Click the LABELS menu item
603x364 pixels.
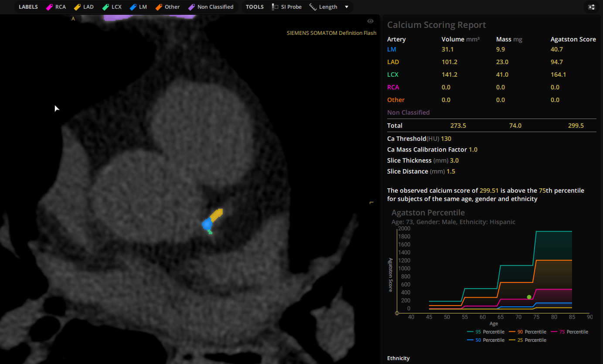coord(28,7)
